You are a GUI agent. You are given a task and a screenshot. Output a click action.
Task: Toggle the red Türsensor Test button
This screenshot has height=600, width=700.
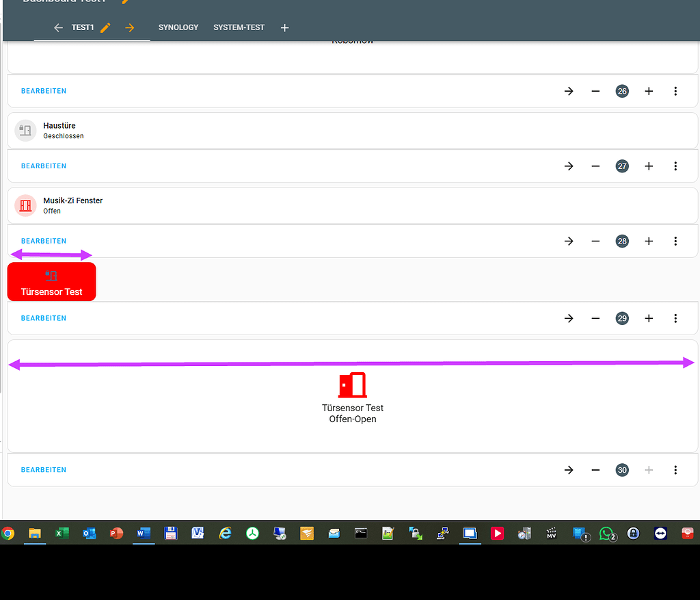click(x=51, y=281)
